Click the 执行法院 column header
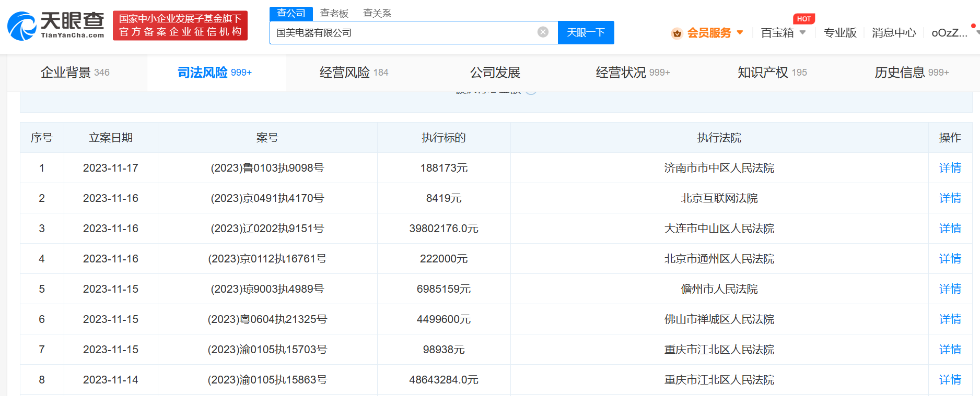The width and height of the screenshot is (980, 396). click(719, 138)
